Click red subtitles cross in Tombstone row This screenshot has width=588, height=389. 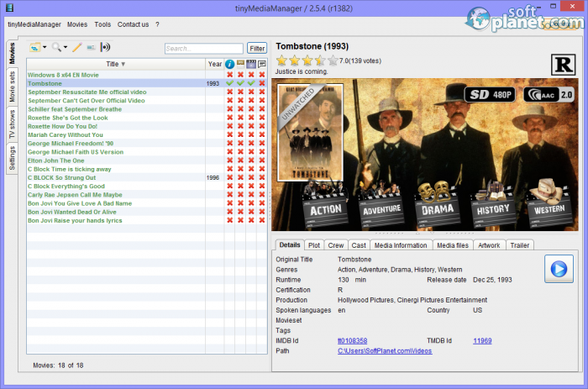[x=262, y=83]
